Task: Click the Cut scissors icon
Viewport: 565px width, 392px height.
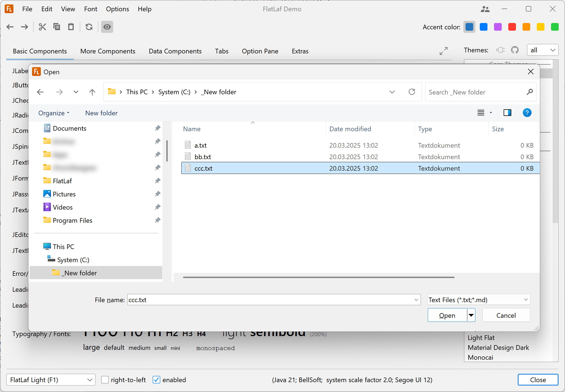Action: [42, 27]
